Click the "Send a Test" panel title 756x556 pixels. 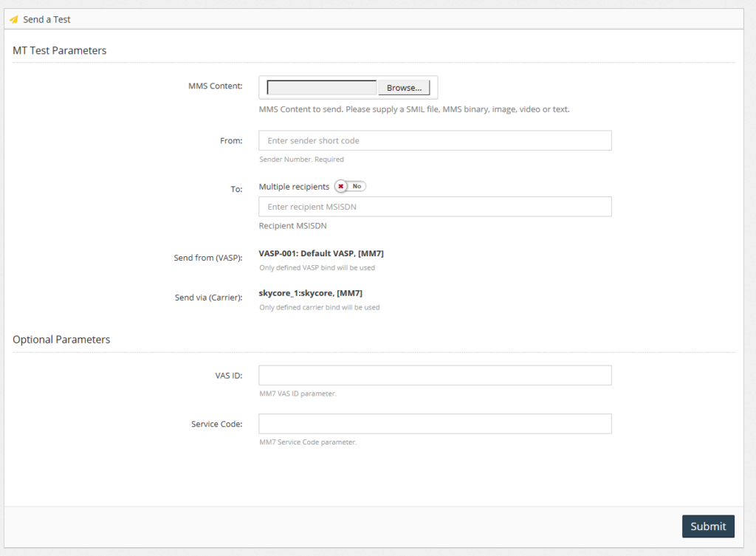pyautogui.click(x=47, y=19)
